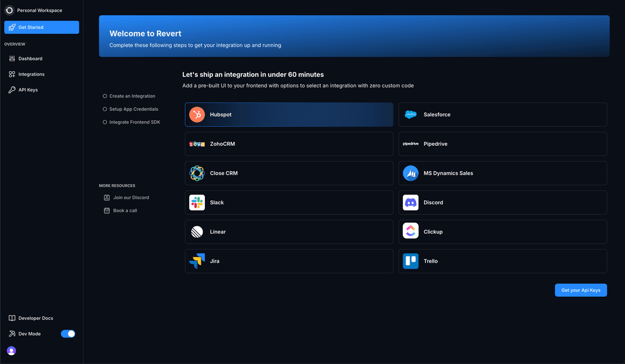This screenshot has height=364, width=625.
Task: Click the MORE RESOURCES section label
Action: click(117, 186)
